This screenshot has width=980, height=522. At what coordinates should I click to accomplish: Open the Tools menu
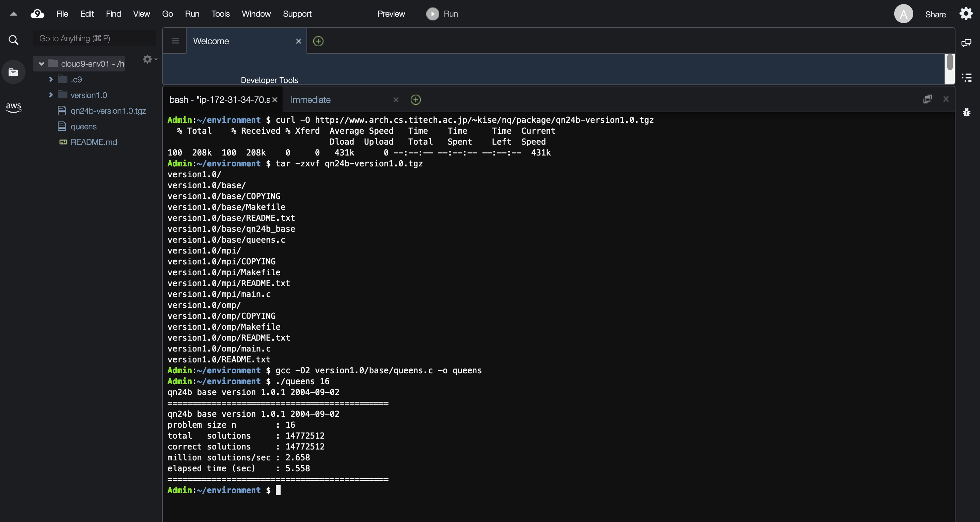pyautogui.click(x=220, y=14)
